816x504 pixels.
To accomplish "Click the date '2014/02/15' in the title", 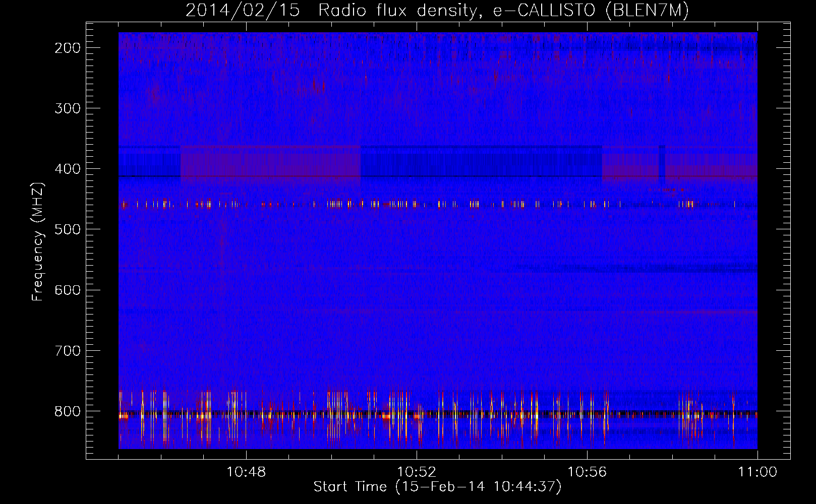I will point(243,11).
